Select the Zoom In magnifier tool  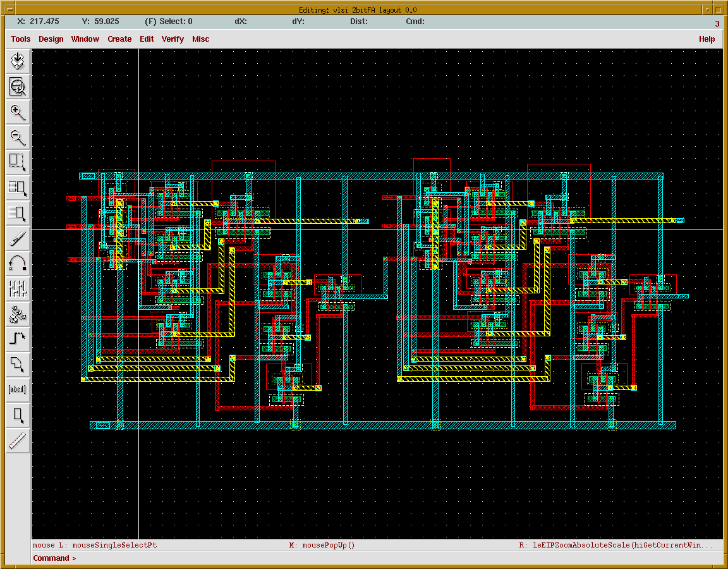point(18,113)
